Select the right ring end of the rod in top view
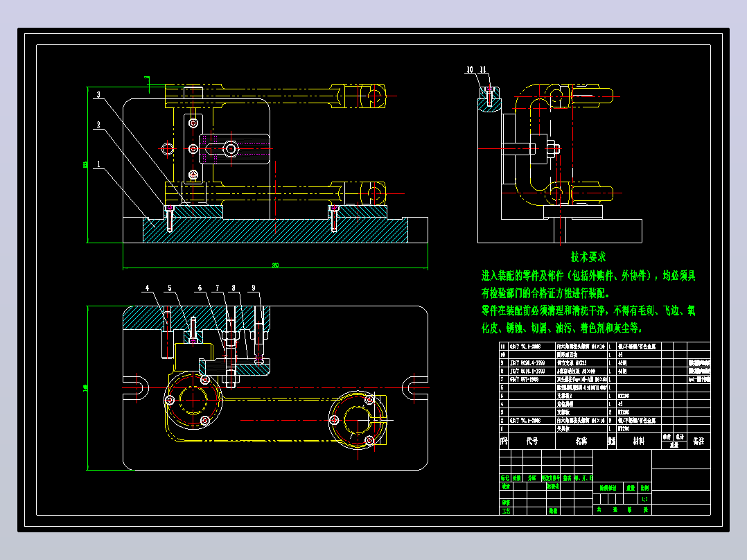Viewport: 747px width, 560px height. [358, 420]
